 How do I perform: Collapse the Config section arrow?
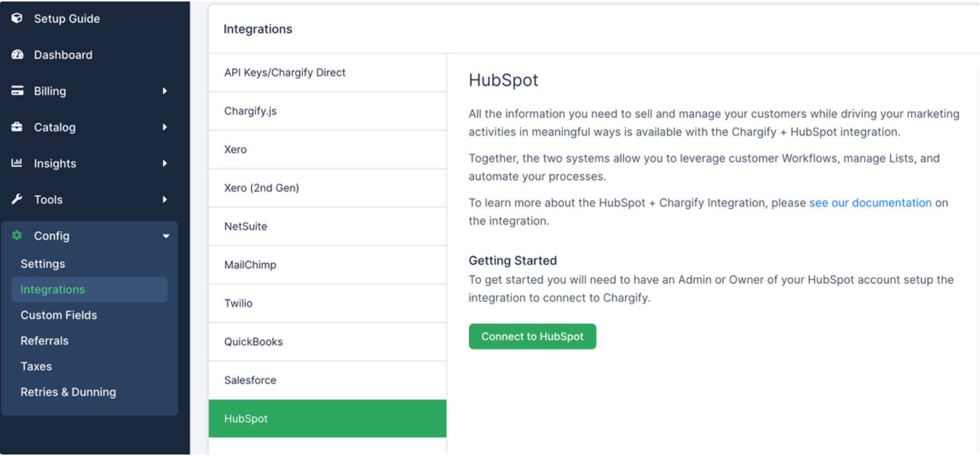(166, 236)
